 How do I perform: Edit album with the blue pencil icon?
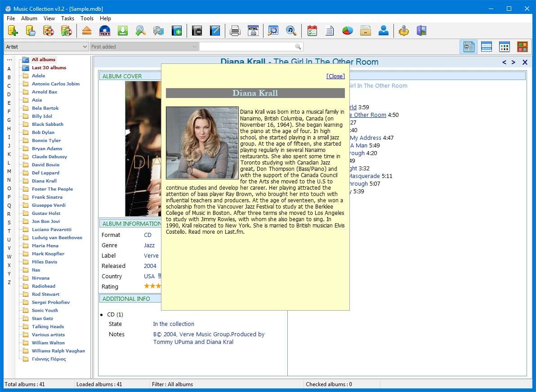coord(214,31)
